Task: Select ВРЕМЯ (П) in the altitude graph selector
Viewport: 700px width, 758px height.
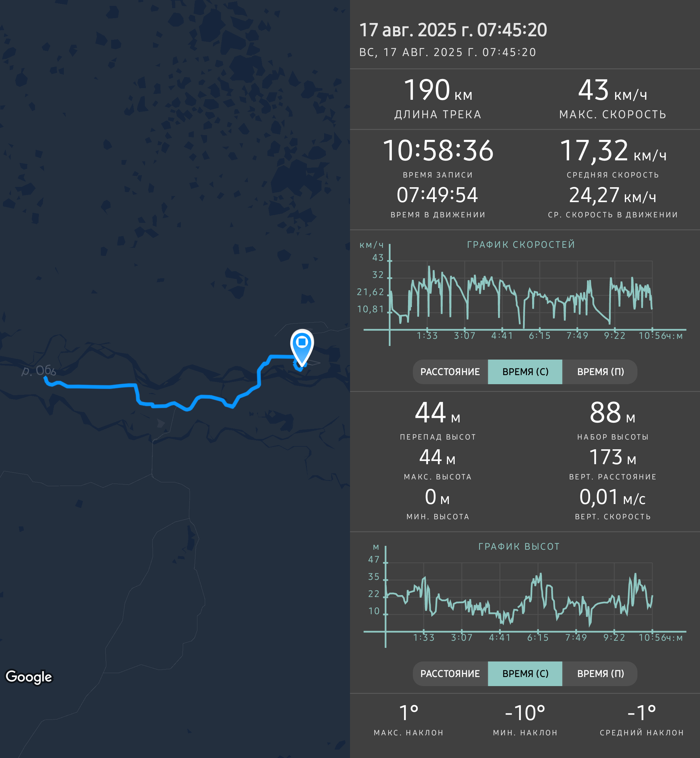Action: (600, 673)
